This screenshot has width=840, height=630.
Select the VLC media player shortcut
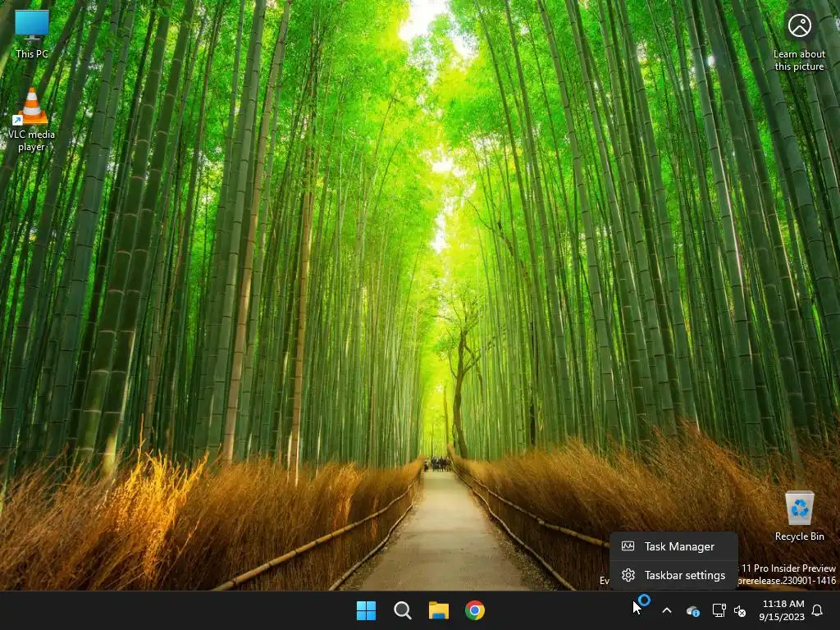(31, 120)
